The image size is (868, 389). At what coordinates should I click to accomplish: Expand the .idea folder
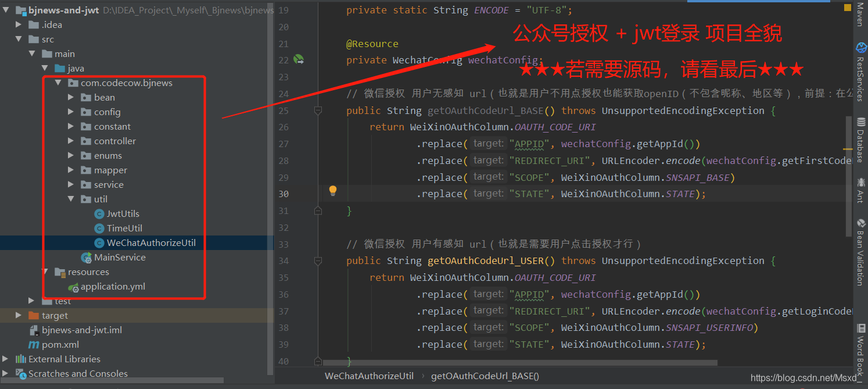(x=19, y=25)
